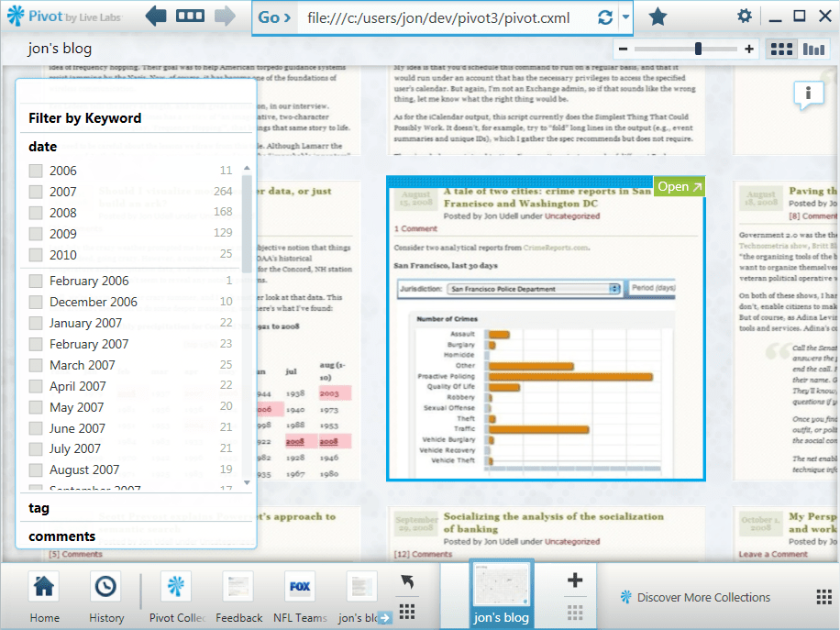
Task: Zoom out with the minus icon
Action: click(x=623, y=50)
